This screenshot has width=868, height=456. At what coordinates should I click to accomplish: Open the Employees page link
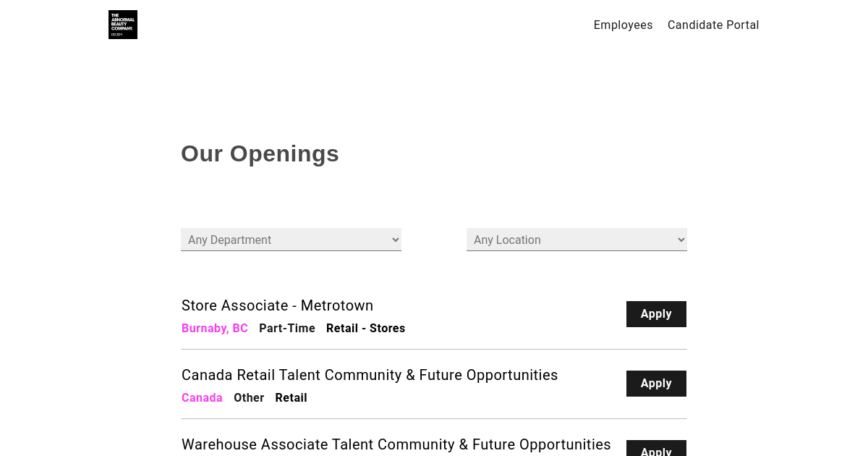(x=623, y=25)
